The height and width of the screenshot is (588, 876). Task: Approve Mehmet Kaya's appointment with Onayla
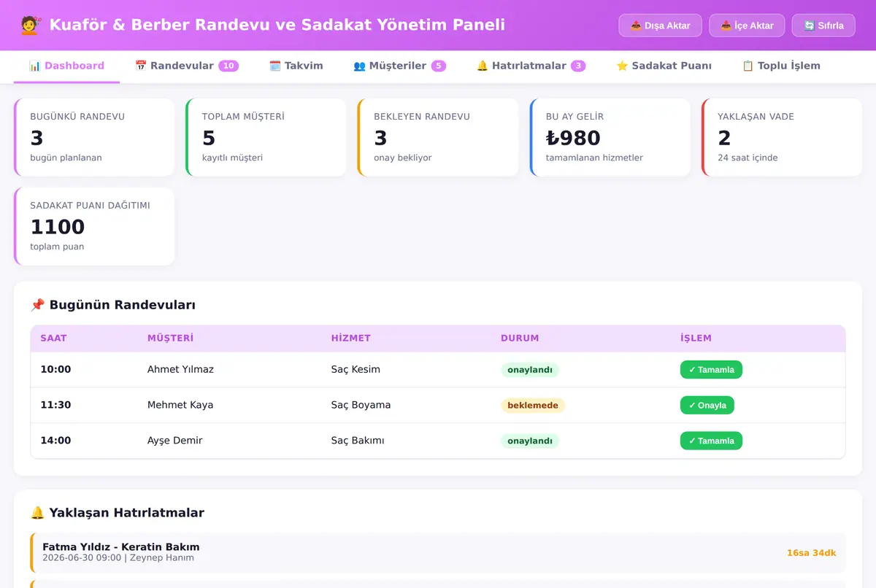tap(707, 406)
